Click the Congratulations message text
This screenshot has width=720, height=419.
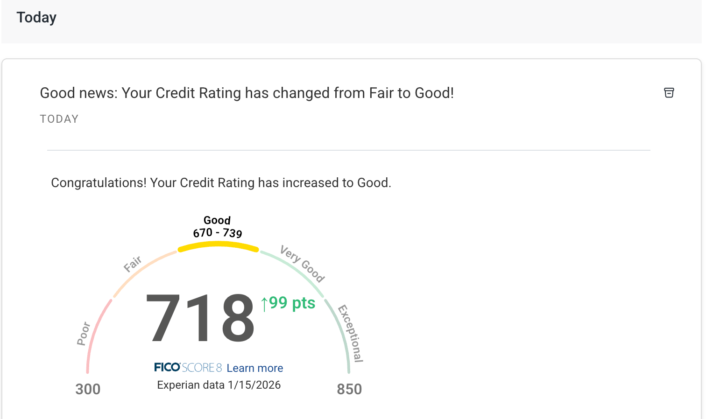point(221,183)
